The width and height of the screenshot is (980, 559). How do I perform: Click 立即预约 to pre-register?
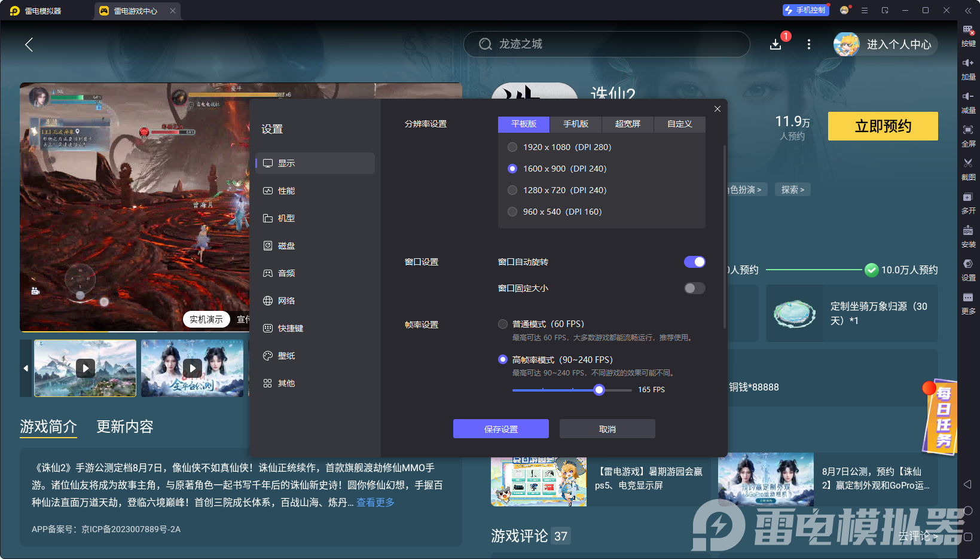(x=883, y=126)
